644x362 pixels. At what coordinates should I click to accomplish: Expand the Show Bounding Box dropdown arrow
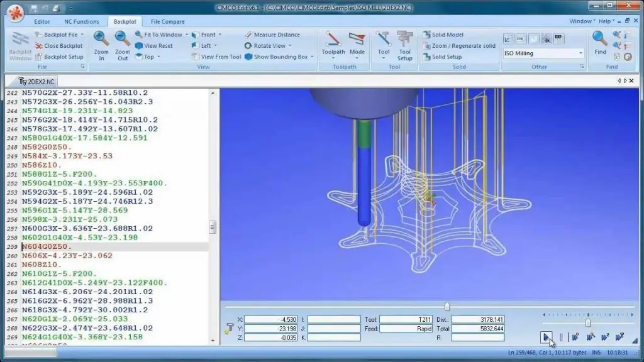(312, 57)
